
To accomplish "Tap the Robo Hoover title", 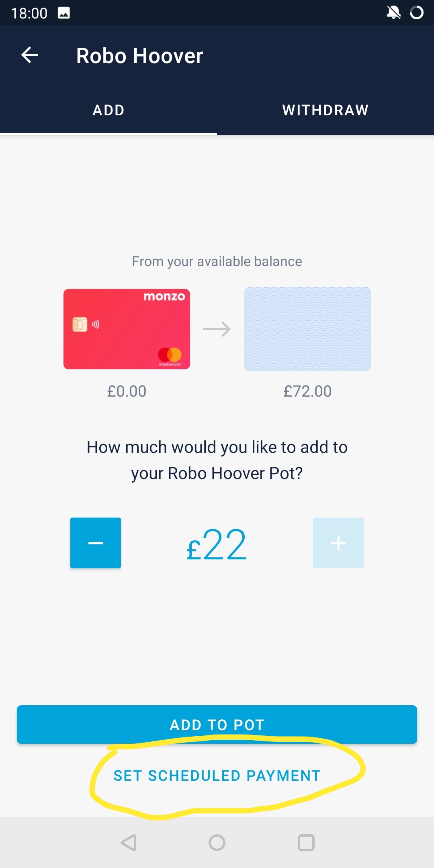I will click(x=139, y=55).
